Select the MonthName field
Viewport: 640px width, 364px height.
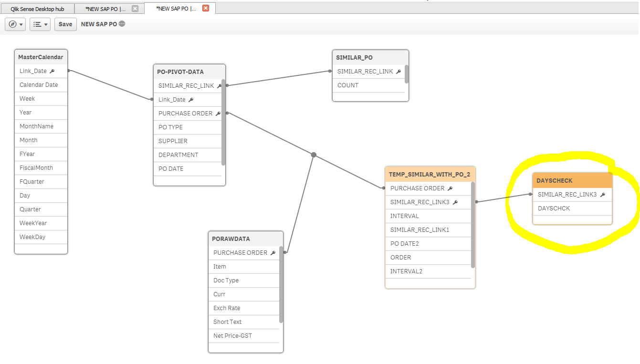[x=41, y=126]
